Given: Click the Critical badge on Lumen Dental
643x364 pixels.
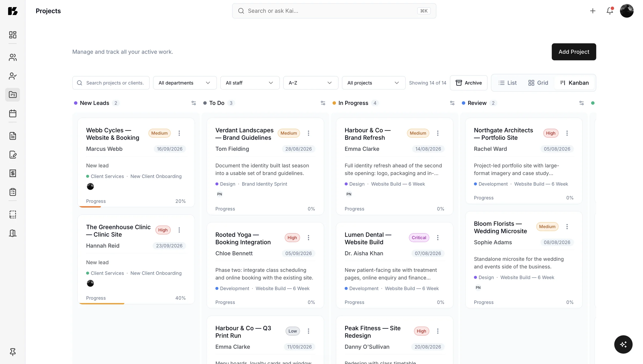Looking at the screenshot, I should pyautogui.click(x=419, y=238).
